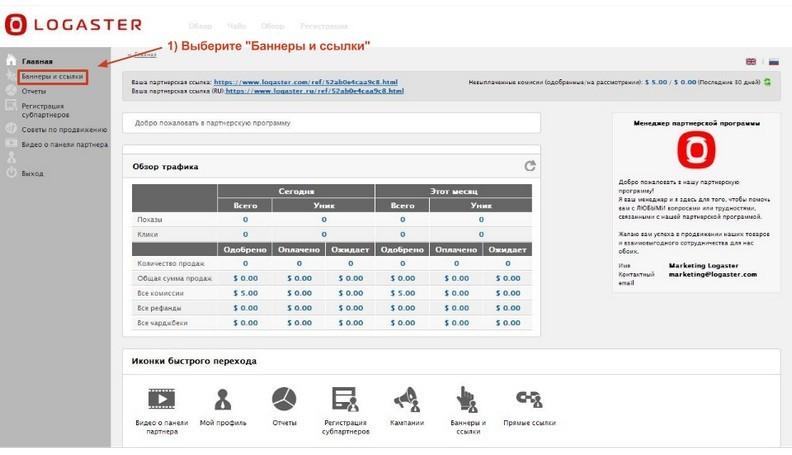Click the Клики row label
Screen dimensions: 792x455
pyautogui.click(x=147, y=234)
